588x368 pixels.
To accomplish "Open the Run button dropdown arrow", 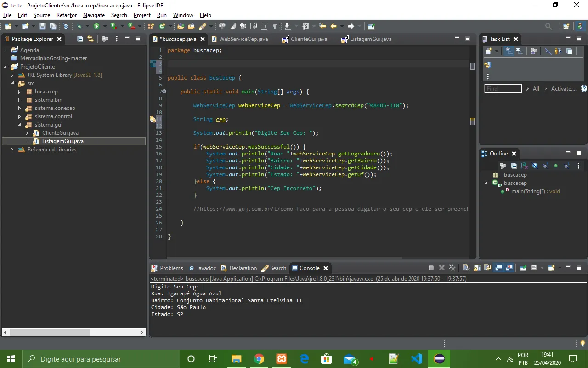I will 105,27.
